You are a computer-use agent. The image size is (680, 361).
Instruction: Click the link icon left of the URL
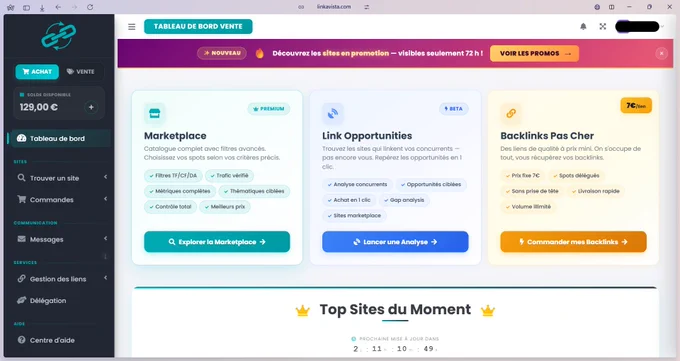(301, 7)
